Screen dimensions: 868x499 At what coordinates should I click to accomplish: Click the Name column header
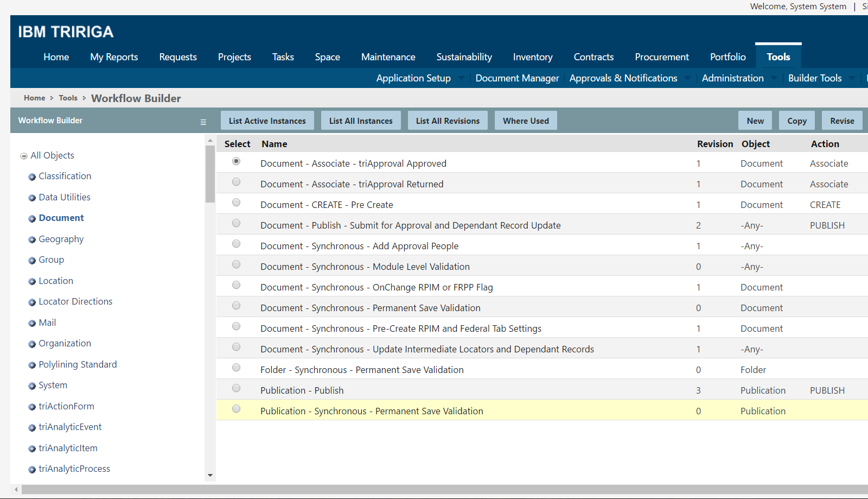pyautogui.click(x=275, y=144)
